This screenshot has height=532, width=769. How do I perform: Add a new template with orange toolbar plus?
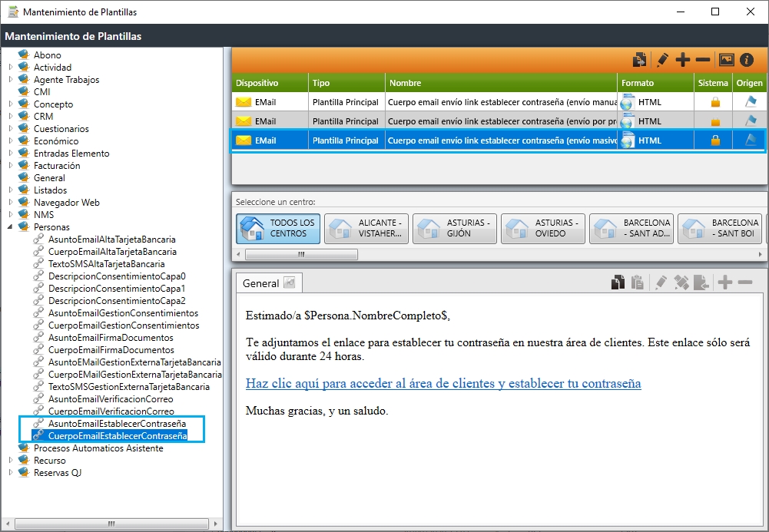click(x=683, y=60)
